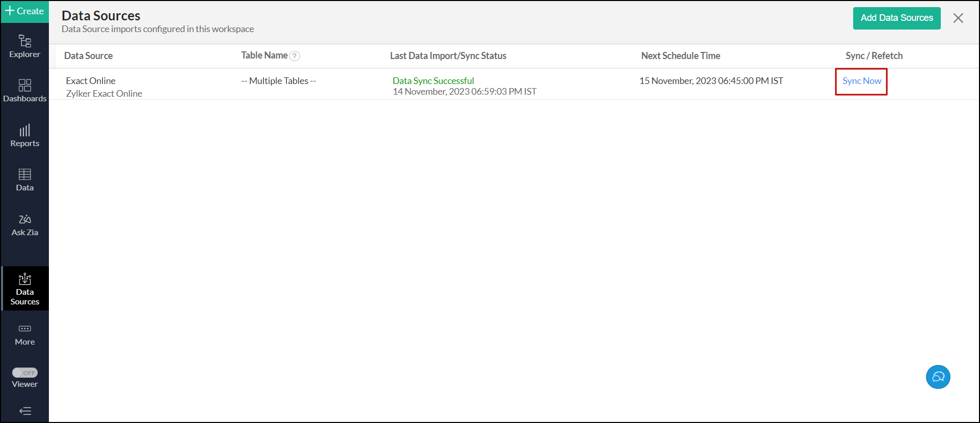Click the Data Source column header

[88, 56]
